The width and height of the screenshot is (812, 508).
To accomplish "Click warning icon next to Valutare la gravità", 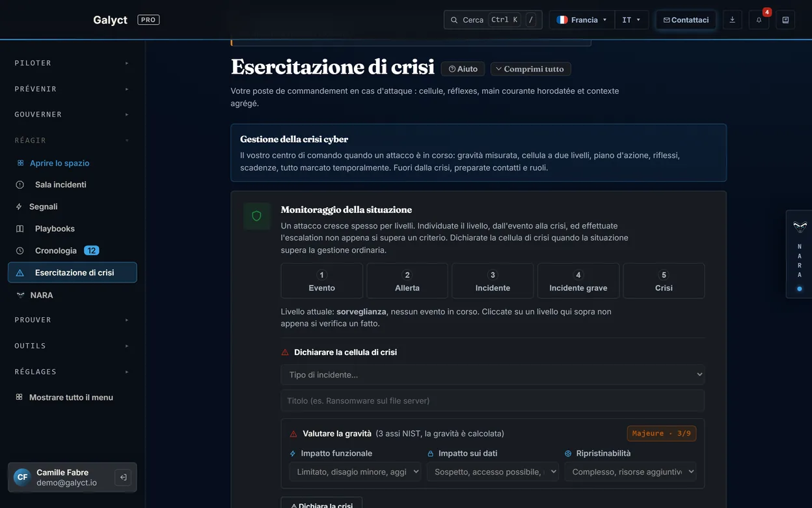I will 293,434.
